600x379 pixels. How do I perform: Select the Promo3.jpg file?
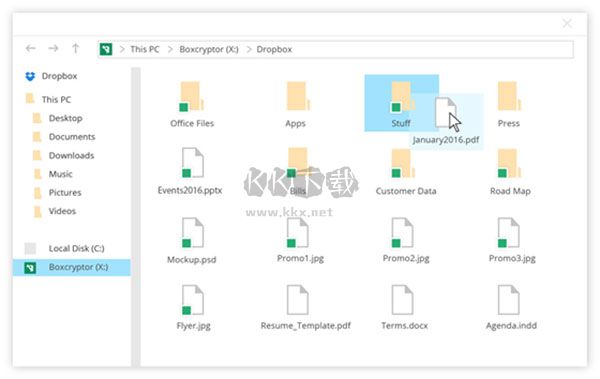click(x=512, y=240)
